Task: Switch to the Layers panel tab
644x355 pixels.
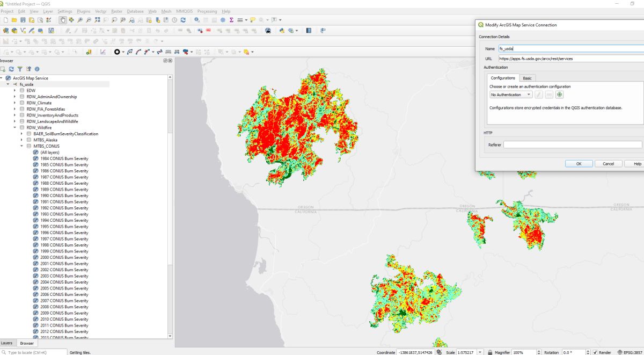Action: (x=6, y=343)
